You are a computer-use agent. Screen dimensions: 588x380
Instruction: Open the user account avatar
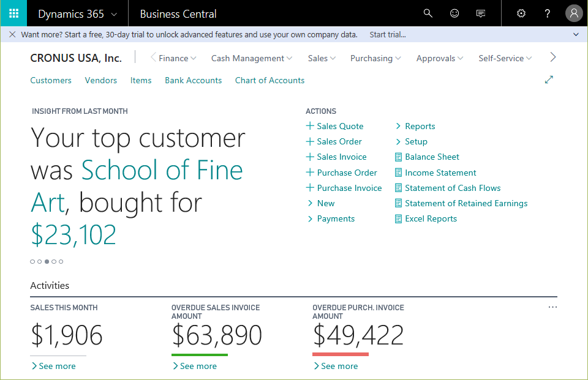[x=574, y=13]
